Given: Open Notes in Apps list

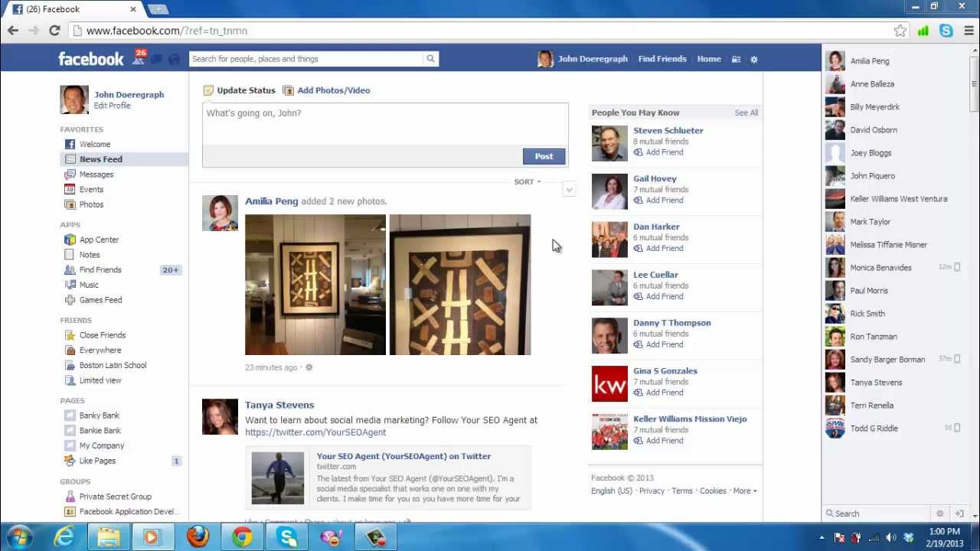Looking at the screenshot, I should click(x=90, y=255).
